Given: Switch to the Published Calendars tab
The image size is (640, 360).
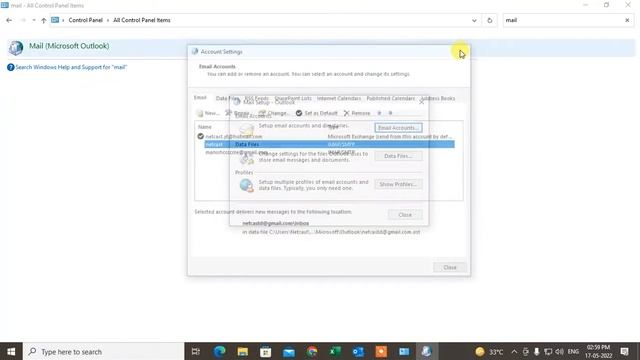Looking at the screenshot, I should (391, 98).
